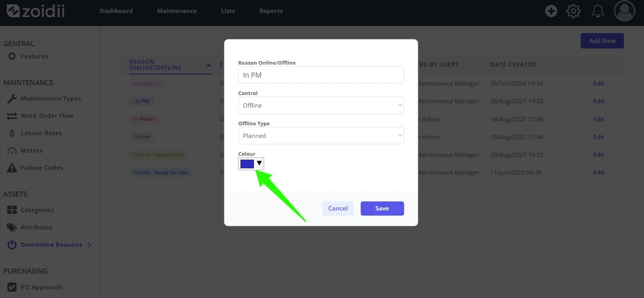Open the Reports menu
Image resolution: width=644 pixels, height=298 pixels.
pos(271,11)
